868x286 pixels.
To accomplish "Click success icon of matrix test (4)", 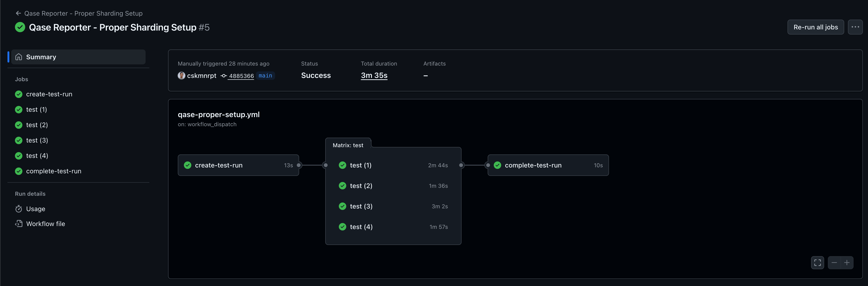I will point(342,227).
